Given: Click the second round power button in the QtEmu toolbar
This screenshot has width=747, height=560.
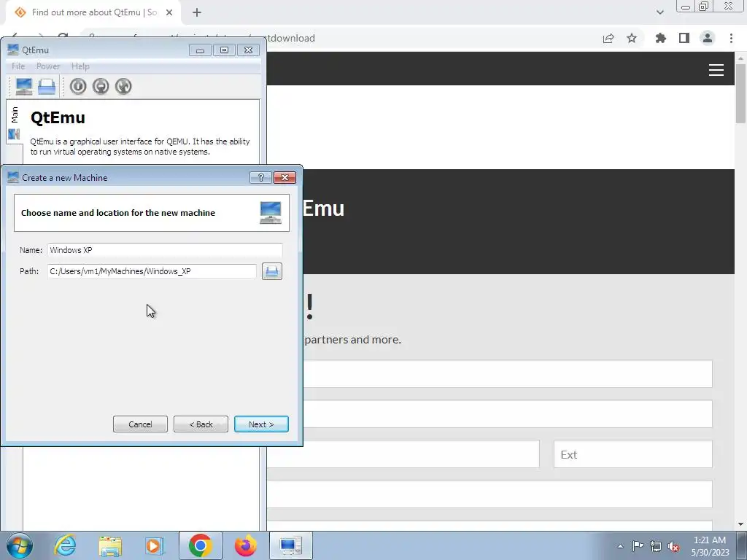Looking at the screenshot, I should click(x=101, y=86).
